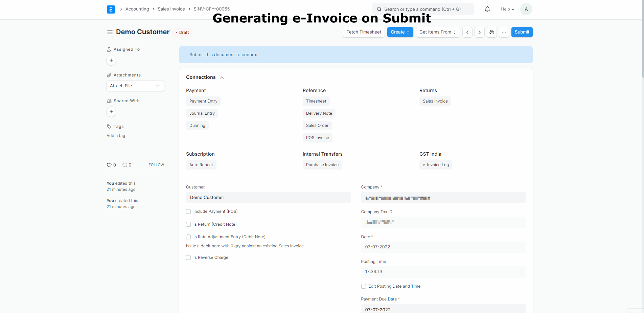Image resolution: width=644 pixels, height=313 pixels.
Task: Open Get Items From dropdown
Action: click(x=438, y=32)
